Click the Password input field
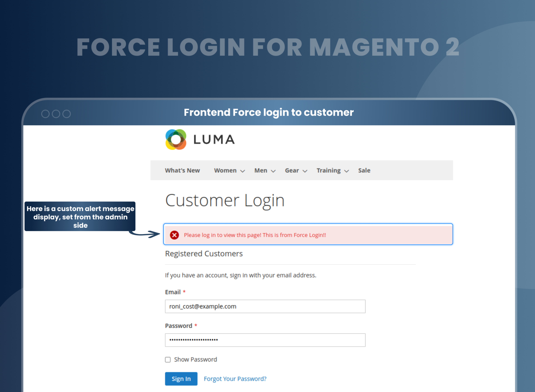 click(265, 340)
